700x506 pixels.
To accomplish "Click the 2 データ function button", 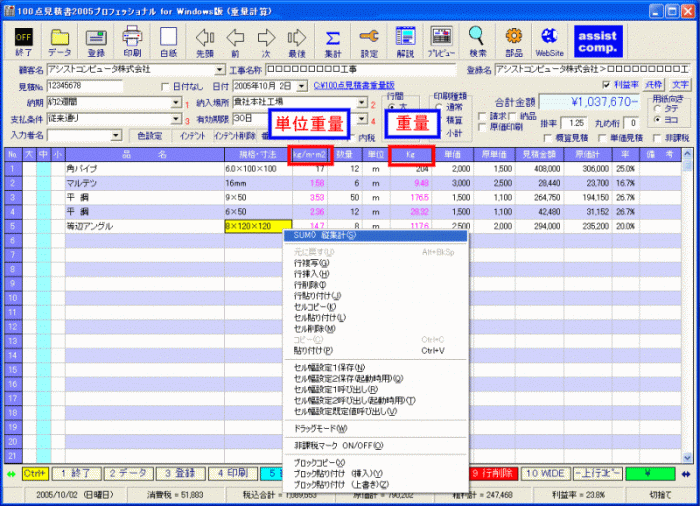I will pos(129,473).
